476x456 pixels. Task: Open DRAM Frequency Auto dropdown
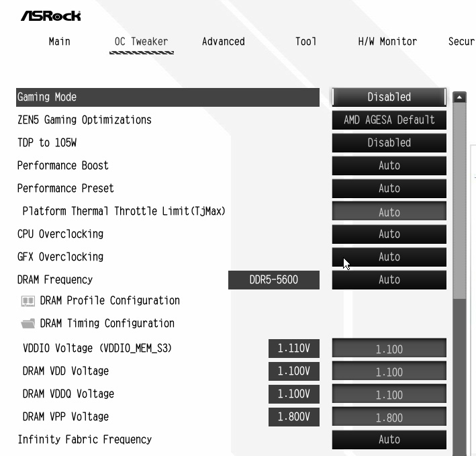pyautogui.click(x=389, y=280)
